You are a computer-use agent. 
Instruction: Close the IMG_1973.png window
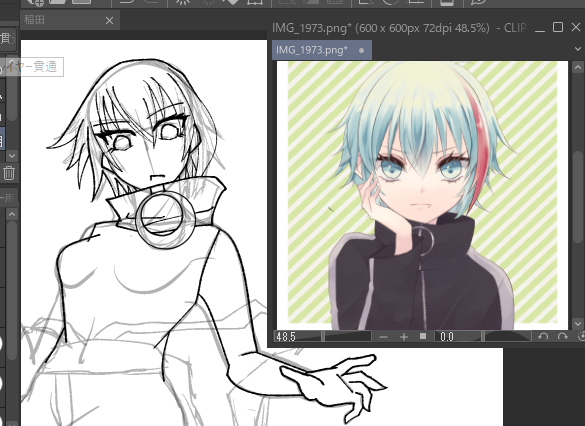click(x=576, y=27)
